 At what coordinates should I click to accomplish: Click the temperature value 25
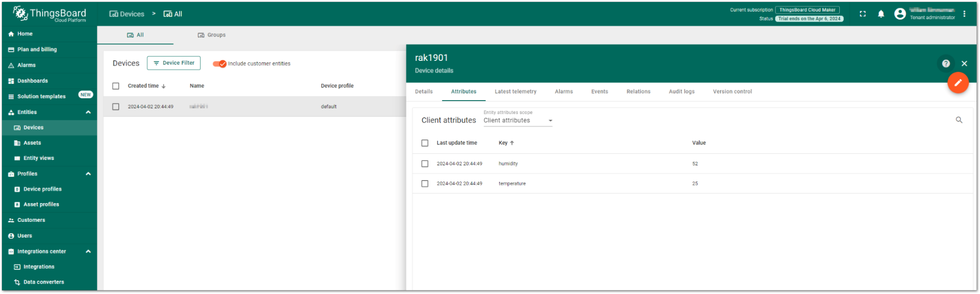tap(695, 184)
